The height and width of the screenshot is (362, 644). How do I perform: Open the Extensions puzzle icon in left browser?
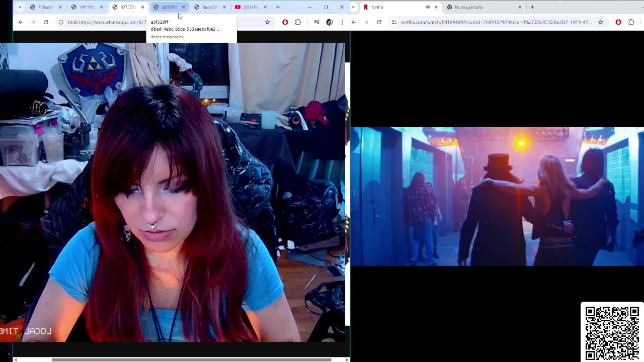click(x=298, y=22)
